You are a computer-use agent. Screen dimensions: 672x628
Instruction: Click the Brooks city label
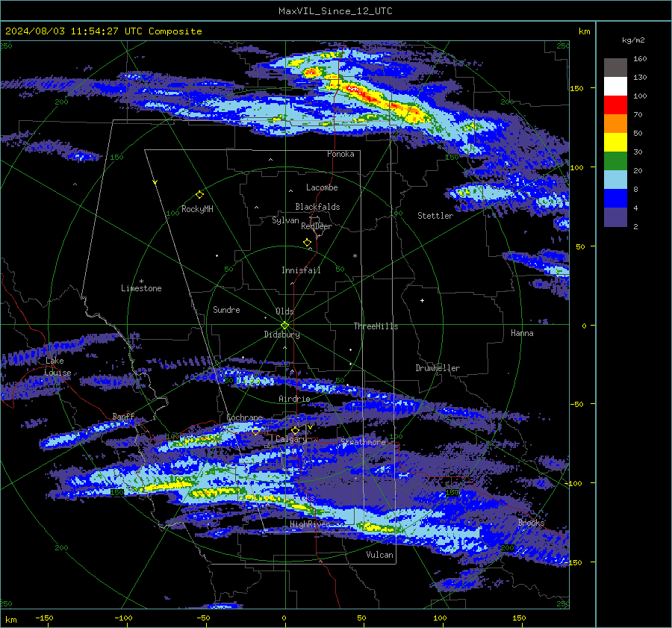pos(531,523)
